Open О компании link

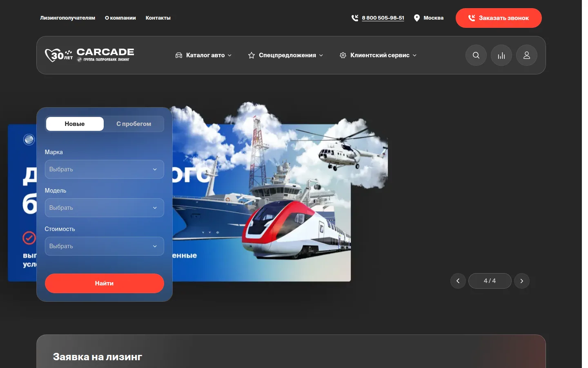pos(120,18)
